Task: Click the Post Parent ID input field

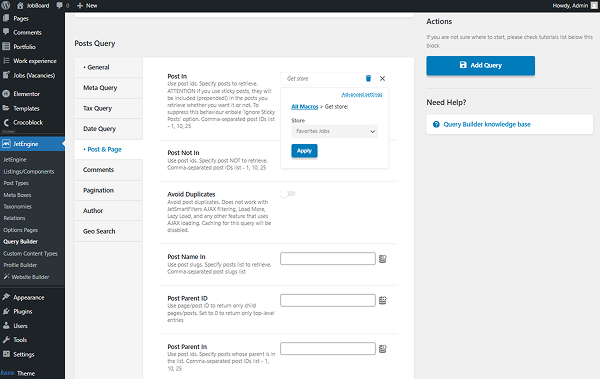Action: click(x=328, y=300)
